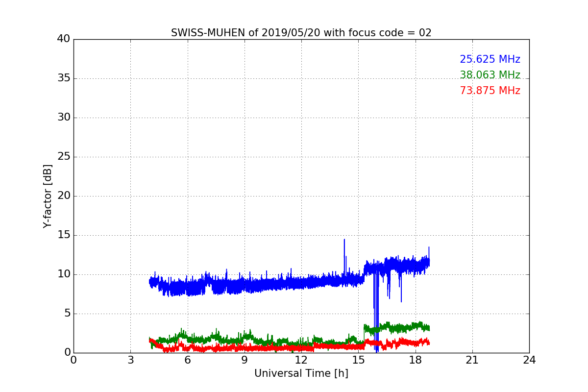Click y-axis tick label 5

[67, 314]
